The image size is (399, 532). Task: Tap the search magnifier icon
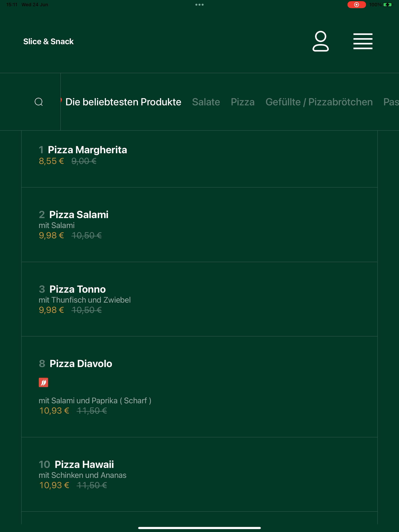(39, 102)
